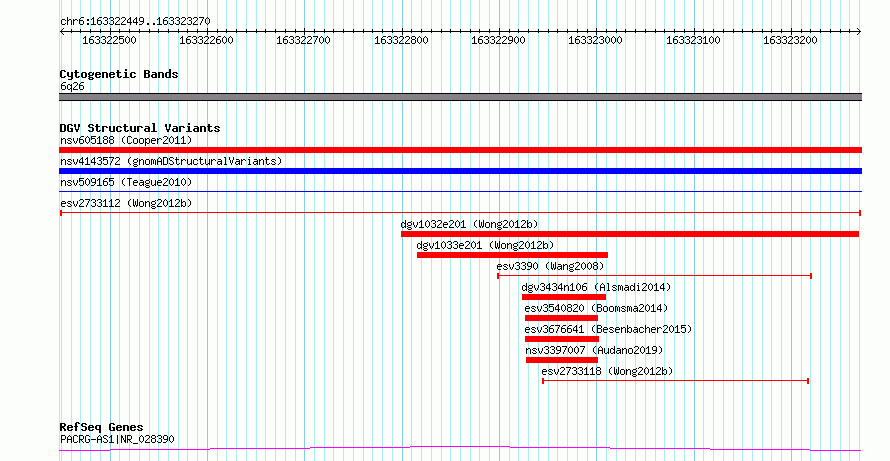Open the nsv509165 (Teague2010) label
Screen dimensions: 890x461
pyautogui.click(x=126, y=182)
